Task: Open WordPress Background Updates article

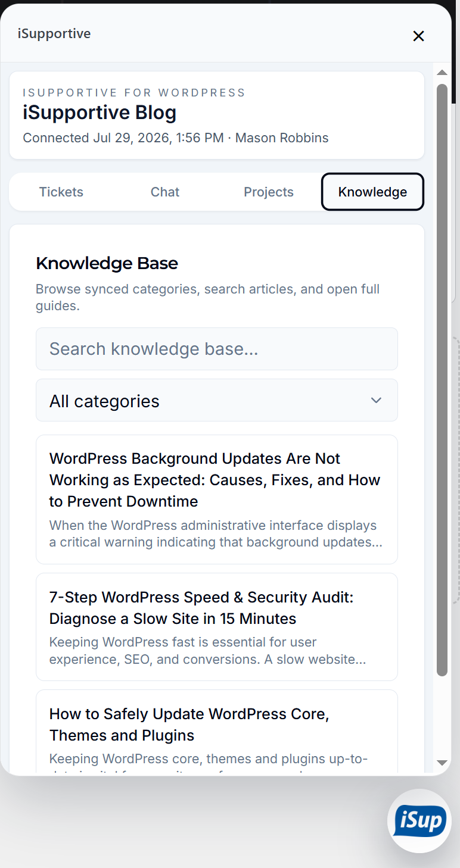Action: 217,499
